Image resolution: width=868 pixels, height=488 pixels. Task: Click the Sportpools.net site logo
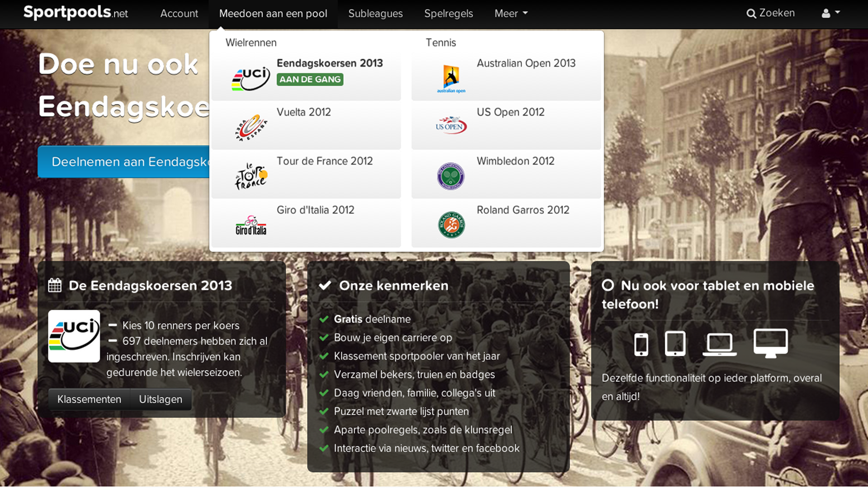(x=75, y=13)
